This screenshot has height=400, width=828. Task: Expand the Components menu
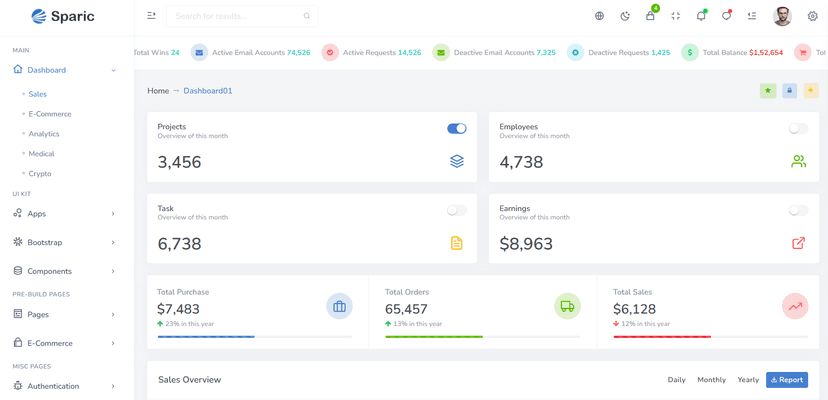(x=64, y=271)
